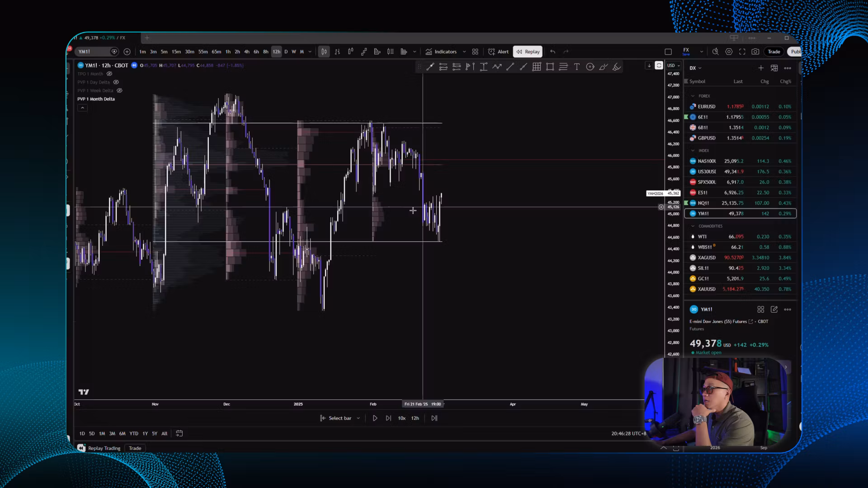Open watchlist advanced view icon
The image size is (868, 488).
point(774,68)
